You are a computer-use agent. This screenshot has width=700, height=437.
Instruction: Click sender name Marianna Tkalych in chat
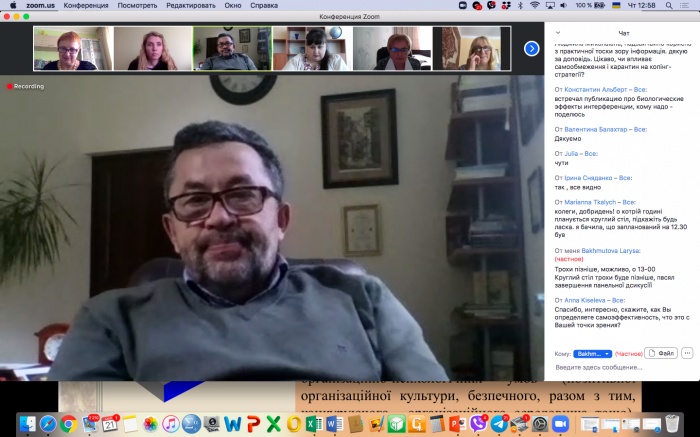tap(590, 202)
